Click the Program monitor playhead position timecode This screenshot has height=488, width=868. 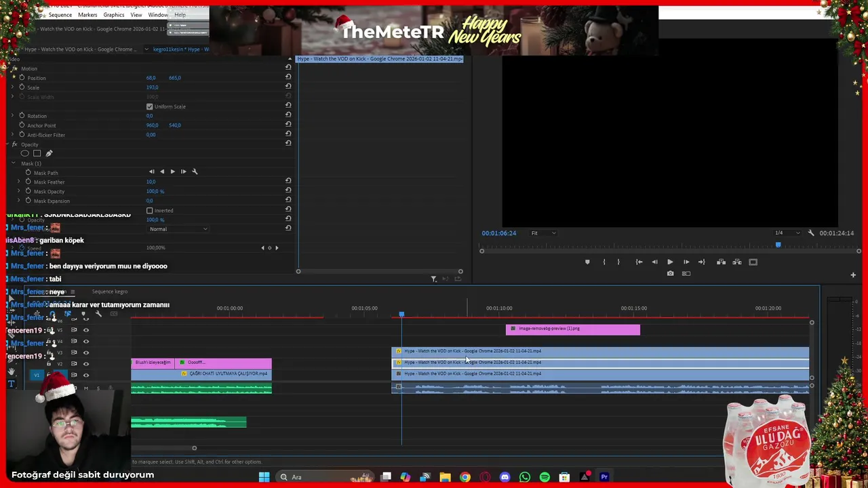(x=498, y=232)
